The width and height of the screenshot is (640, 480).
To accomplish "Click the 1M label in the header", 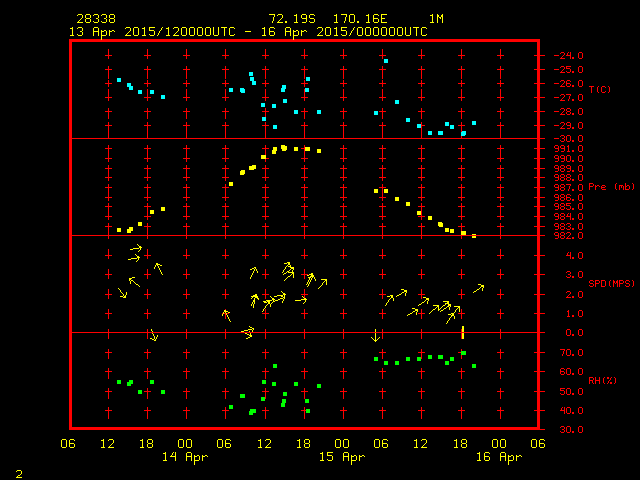I will pyautogui.click(x=436, y=19).
